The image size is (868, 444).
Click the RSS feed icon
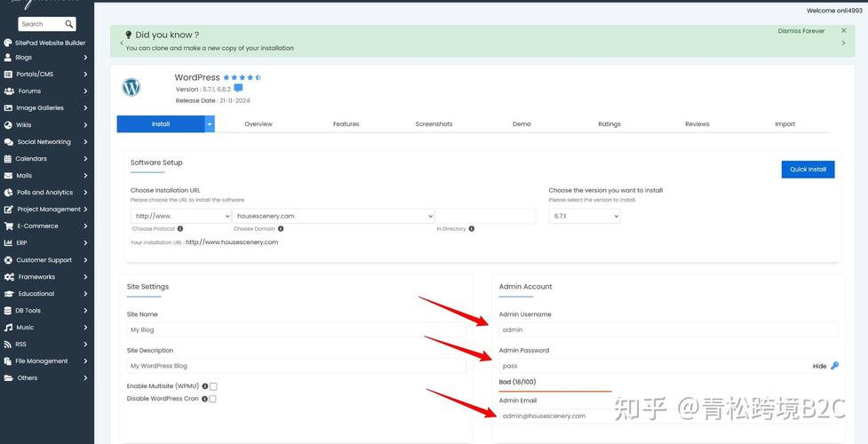tap(8, 345)
